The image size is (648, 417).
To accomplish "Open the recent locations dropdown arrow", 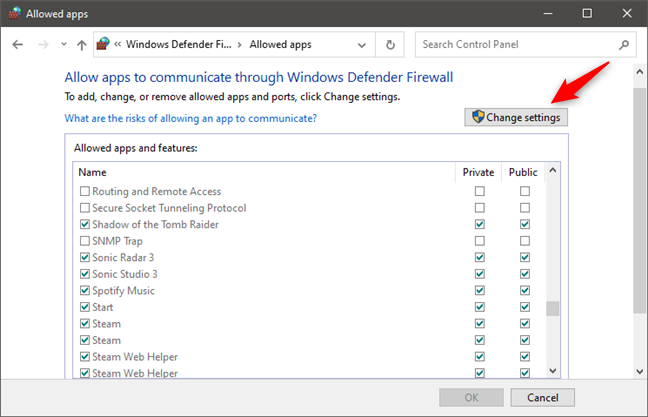I will click(64, 44).
